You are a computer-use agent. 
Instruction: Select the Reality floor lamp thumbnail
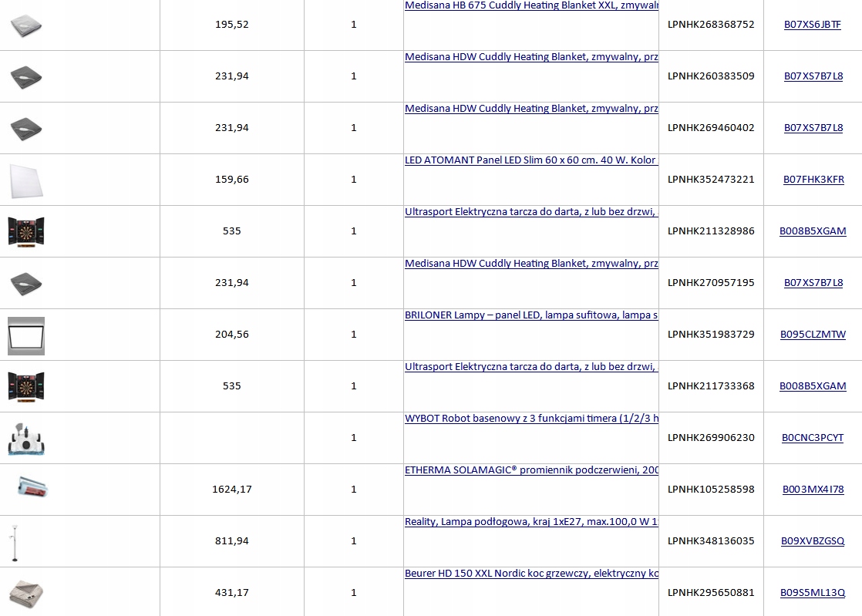click(13, 542)
